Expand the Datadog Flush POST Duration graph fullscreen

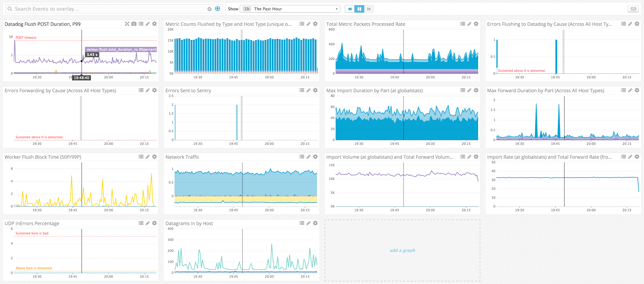[127, 24]
